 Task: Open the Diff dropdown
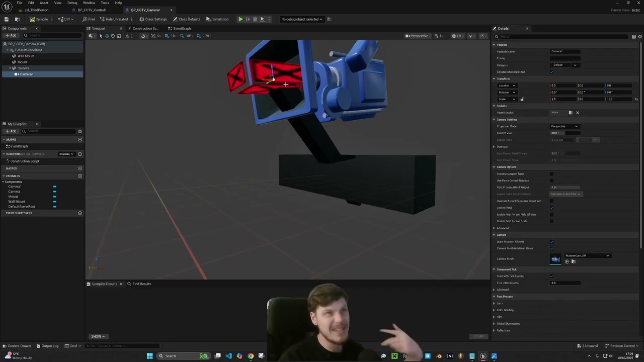pos(66,19)
